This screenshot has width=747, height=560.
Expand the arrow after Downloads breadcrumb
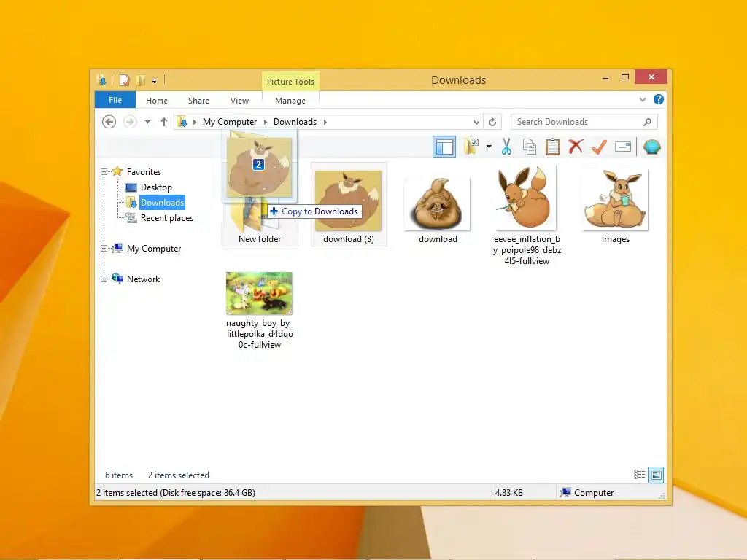pyautogui.click(x=325, y=122)
